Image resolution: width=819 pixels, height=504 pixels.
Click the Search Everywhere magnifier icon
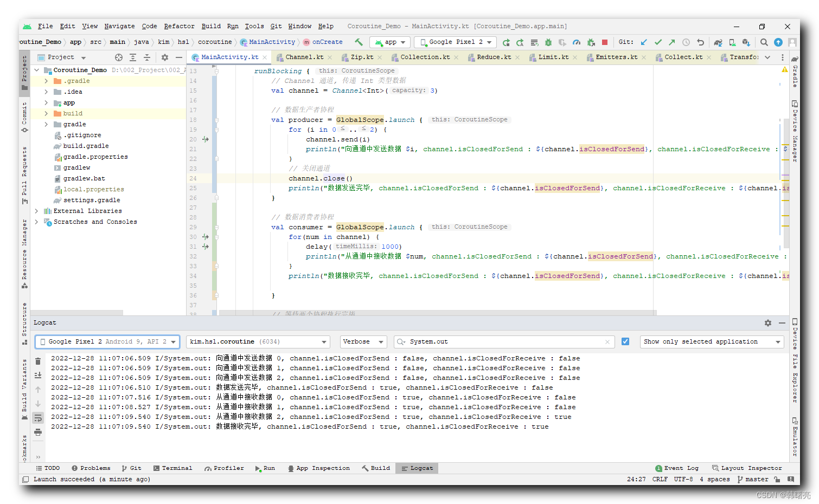point(764,42)
